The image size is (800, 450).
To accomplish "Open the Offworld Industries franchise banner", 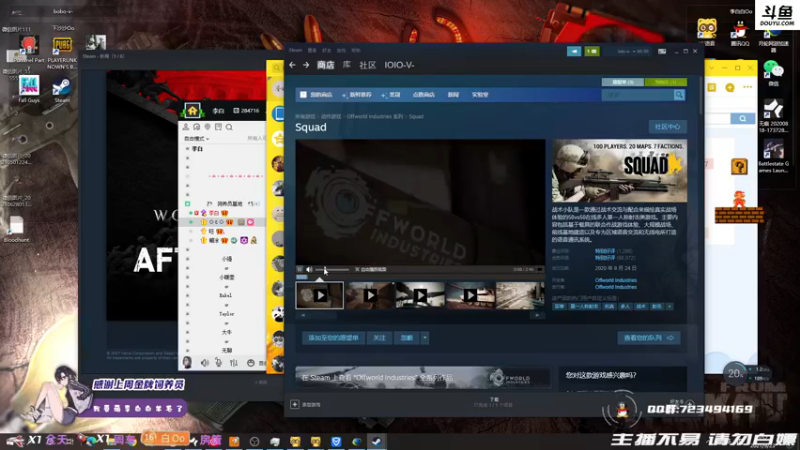I will [423, 378].
